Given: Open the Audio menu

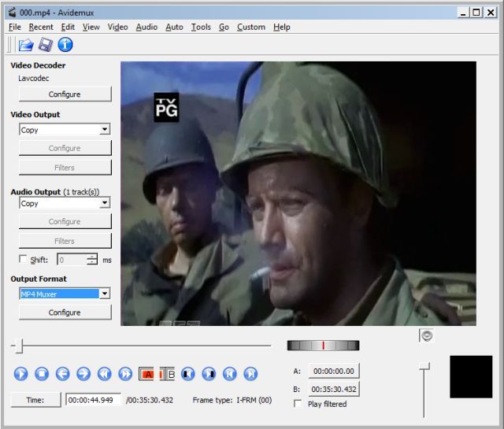Looking at the screenshot, I should 146,27.
